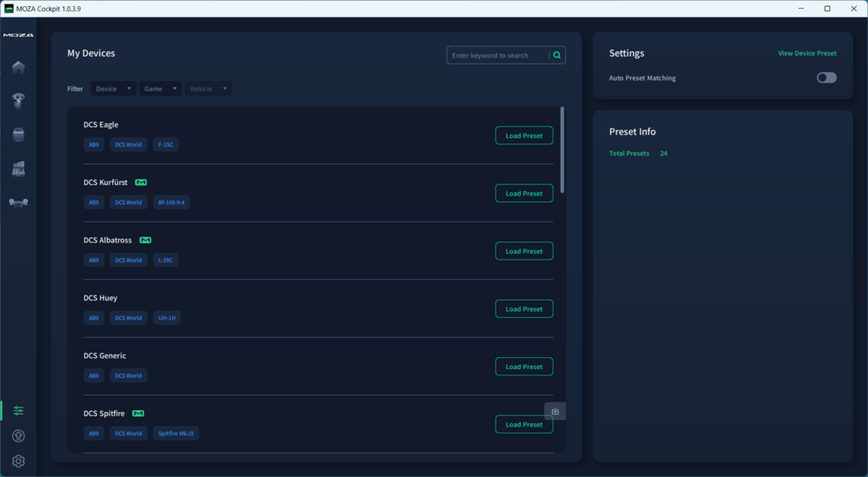Open the throttle device page in sidebar

18,169
